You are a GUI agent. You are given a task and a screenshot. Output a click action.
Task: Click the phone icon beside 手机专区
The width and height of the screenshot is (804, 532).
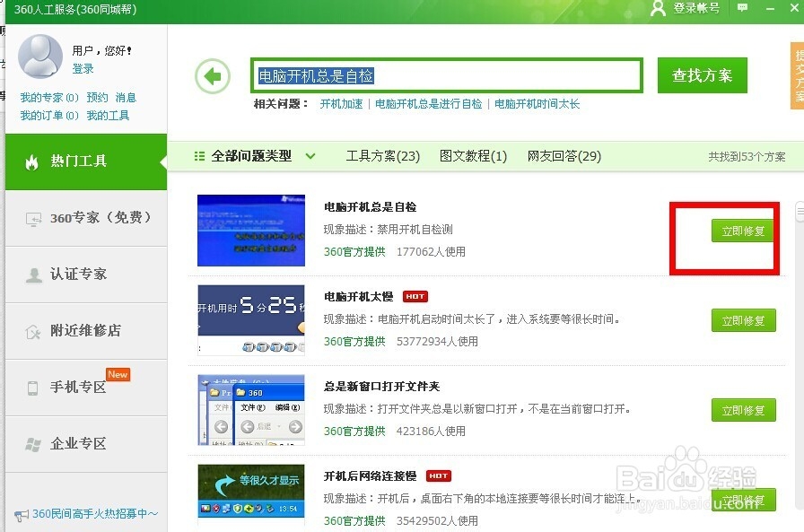click(x=32, y=388)
